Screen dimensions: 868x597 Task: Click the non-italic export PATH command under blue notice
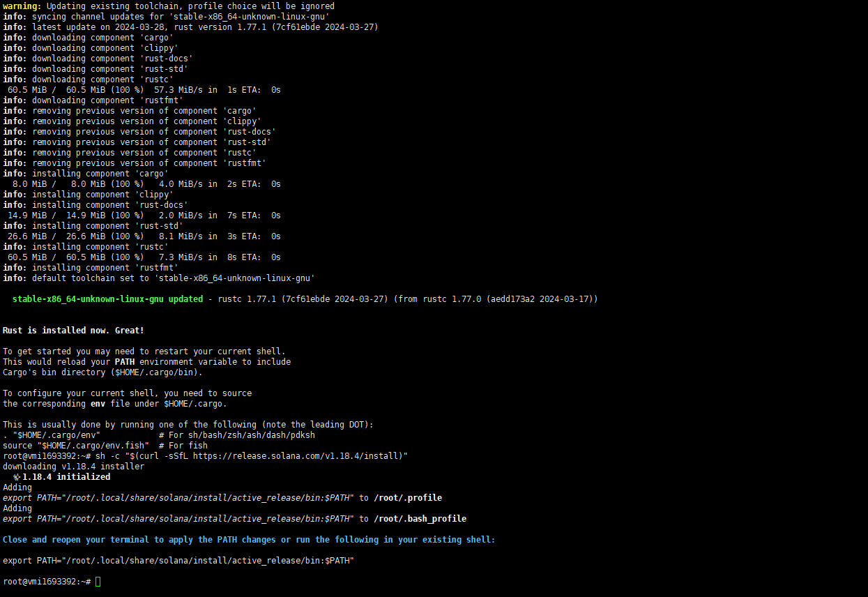[178, 561]
